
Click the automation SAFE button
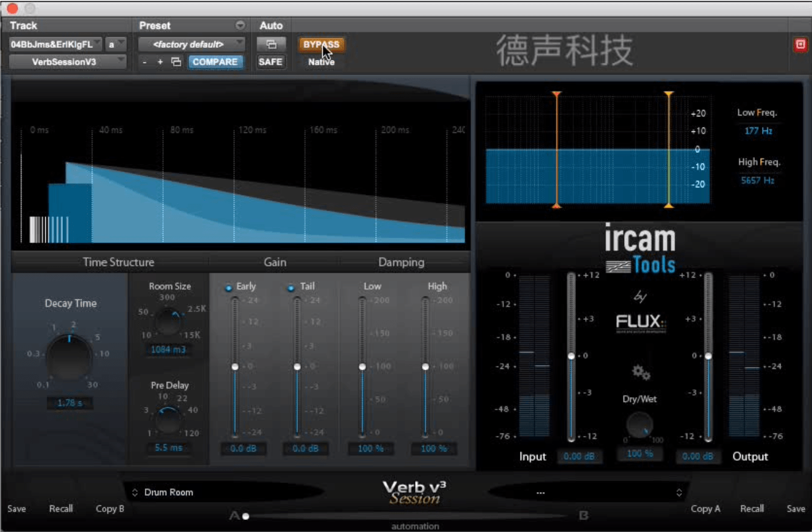click(271, 62)
